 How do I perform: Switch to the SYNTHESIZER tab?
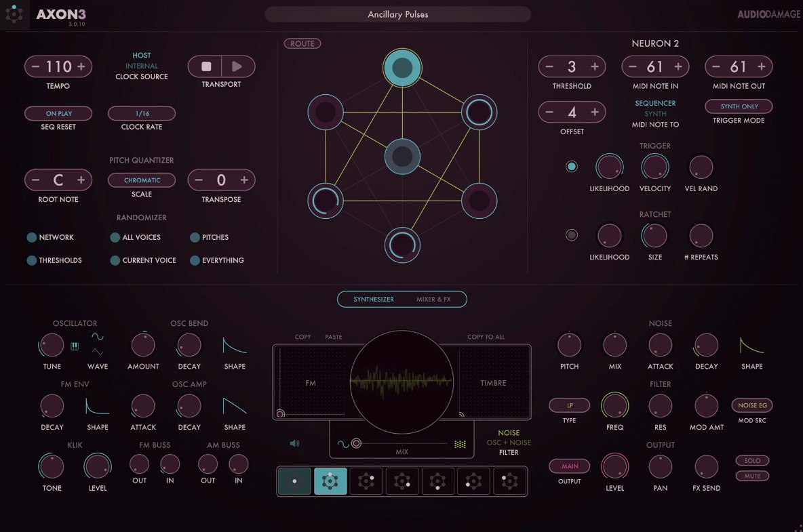[x=373, y=300]
